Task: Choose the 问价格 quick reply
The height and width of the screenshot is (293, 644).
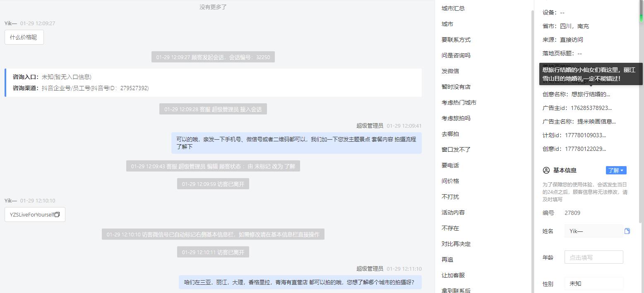Action: (x=450, y=181)
